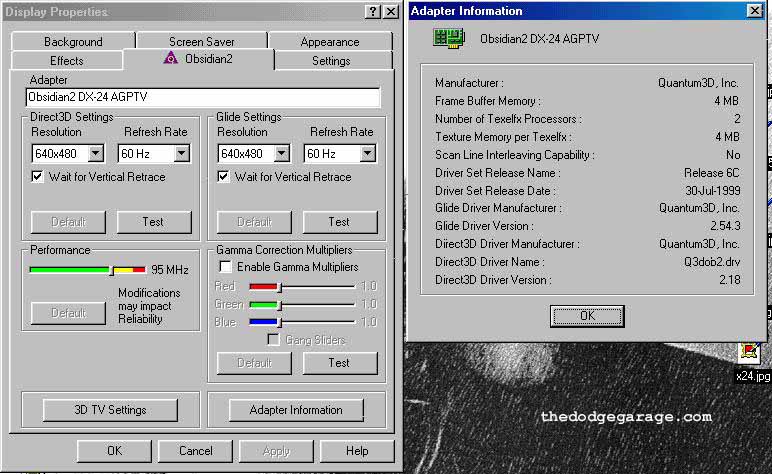Click the Blue gamma slider

pyautogui.click(x=302, y=322)
